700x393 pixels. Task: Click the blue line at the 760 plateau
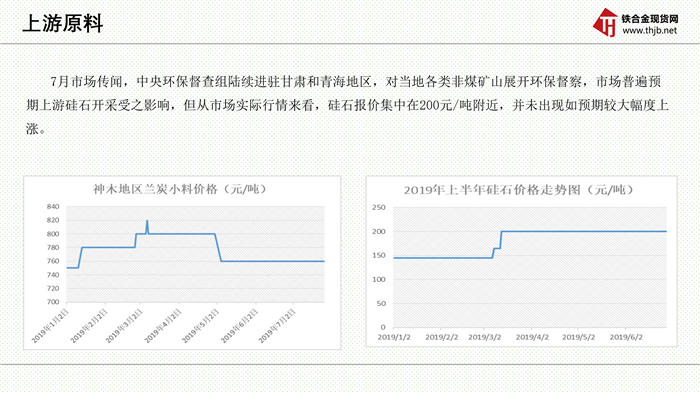272,261
